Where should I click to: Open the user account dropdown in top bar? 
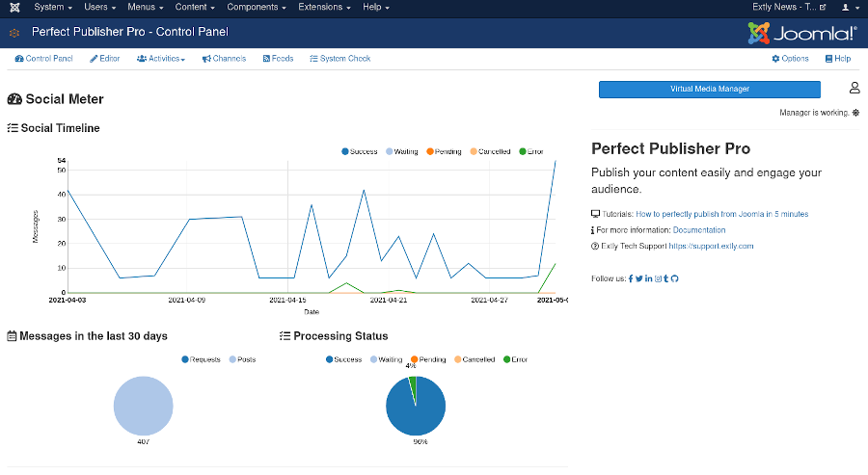pos(849,7)
